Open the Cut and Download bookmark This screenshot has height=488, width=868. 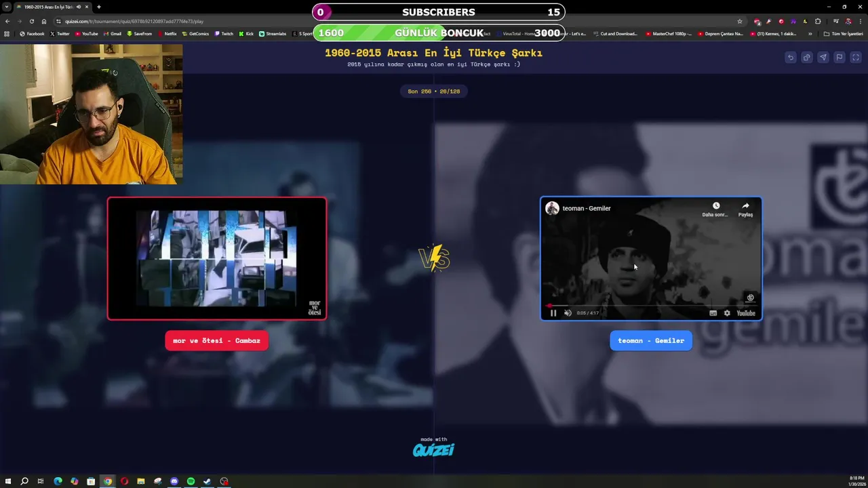tap(615, 33)
